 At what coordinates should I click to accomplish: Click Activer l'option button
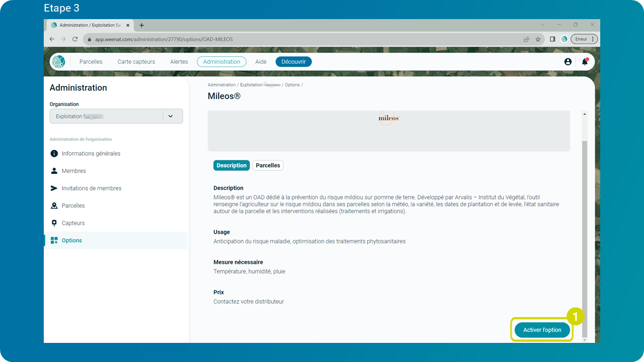[542, 330]
